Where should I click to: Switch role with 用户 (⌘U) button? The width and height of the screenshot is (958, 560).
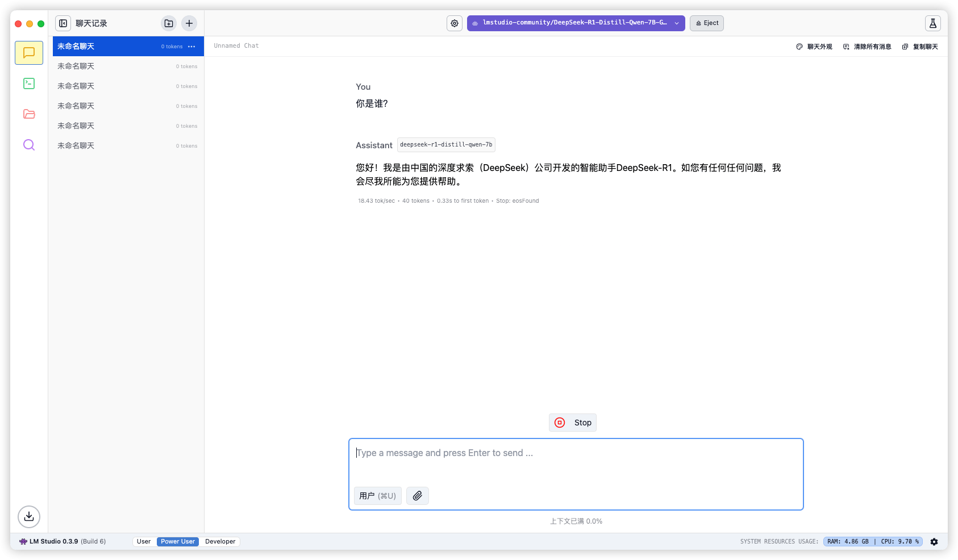click(x=378, y=496)
